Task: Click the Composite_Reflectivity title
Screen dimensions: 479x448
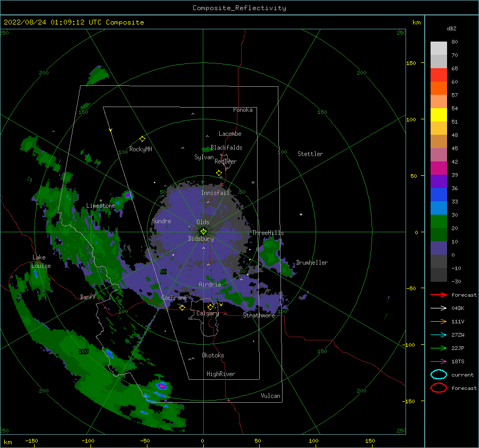Action: tap(240, 8)
